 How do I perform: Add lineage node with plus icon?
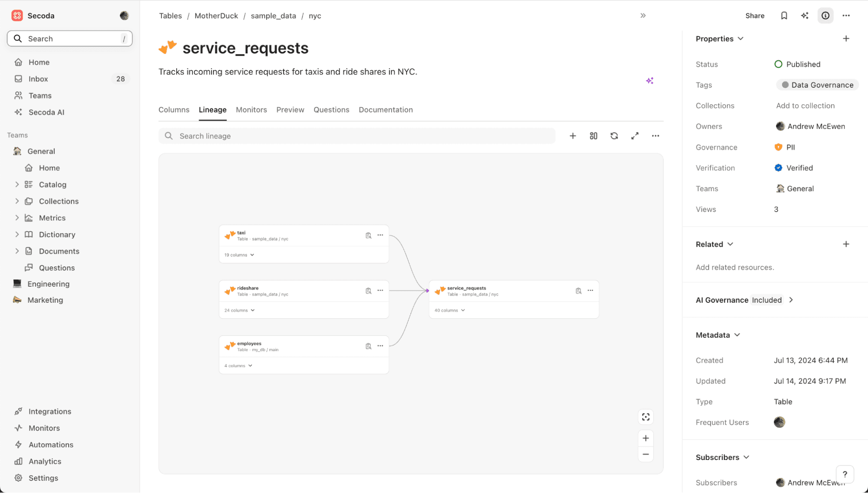(573, 136)
